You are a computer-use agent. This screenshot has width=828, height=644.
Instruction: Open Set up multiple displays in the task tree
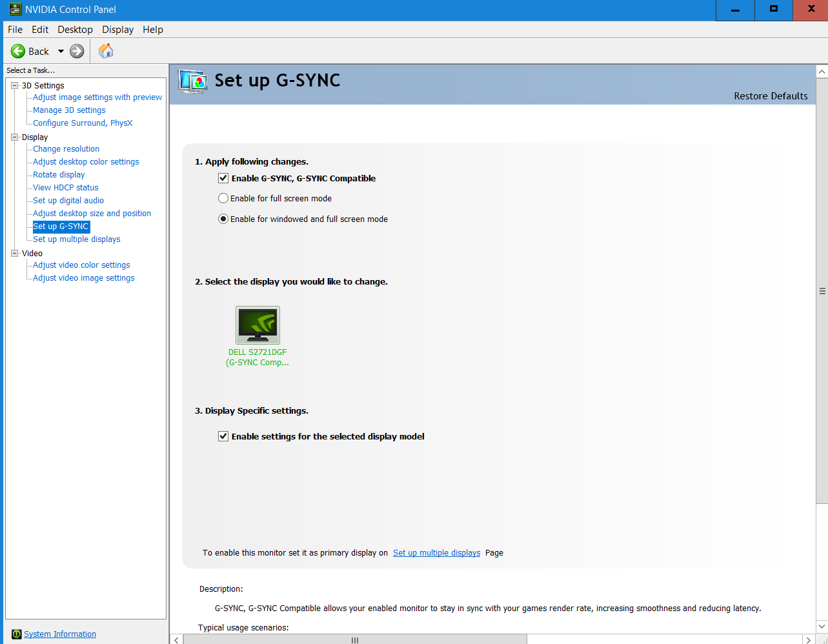pyautogui.click(x=77, y=239)
